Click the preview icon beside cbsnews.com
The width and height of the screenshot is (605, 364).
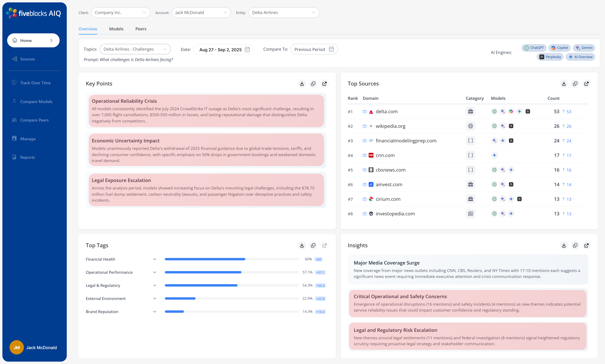coord(365,170)
